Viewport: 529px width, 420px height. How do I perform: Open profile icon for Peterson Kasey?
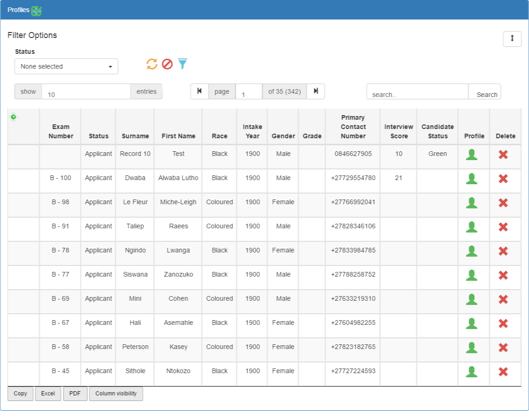(471, 348)
